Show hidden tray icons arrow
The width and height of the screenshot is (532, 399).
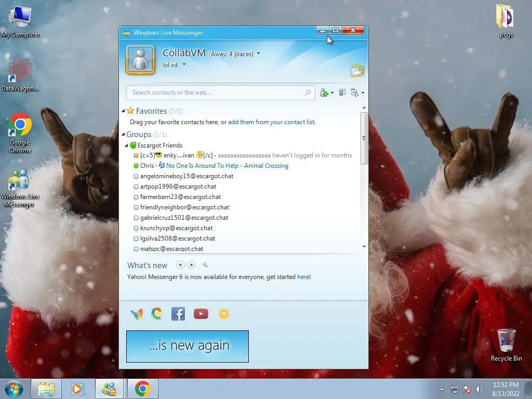point(442,389)
